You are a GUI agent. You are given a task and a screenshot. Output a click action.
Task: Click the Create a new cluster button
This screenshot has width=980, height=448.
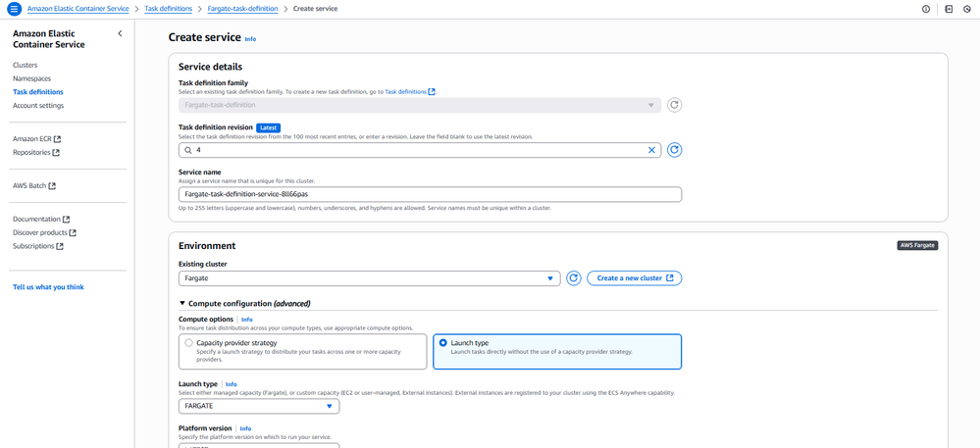634,278
